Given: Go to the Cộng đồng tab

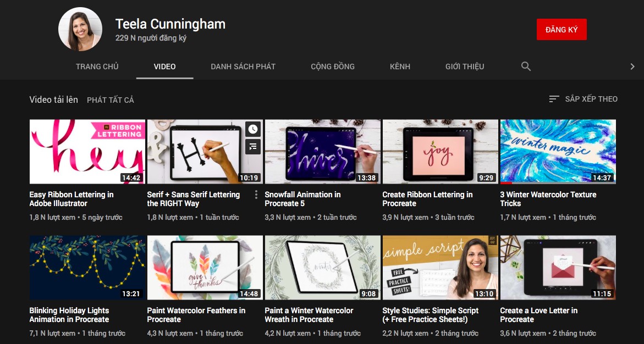Looking at the screenshot, I should pos(333,66).
